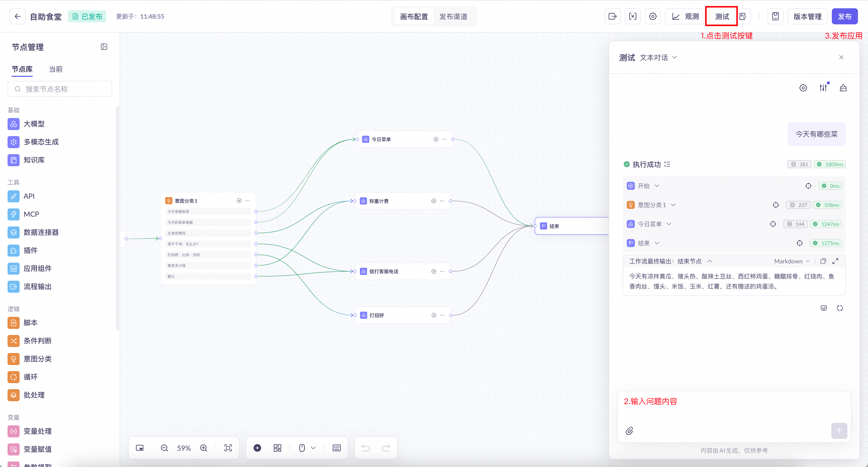Screen dimensions: 868x467
Task: Switch to the 发布渠道 tab
Action: click(x=453, y=16)
